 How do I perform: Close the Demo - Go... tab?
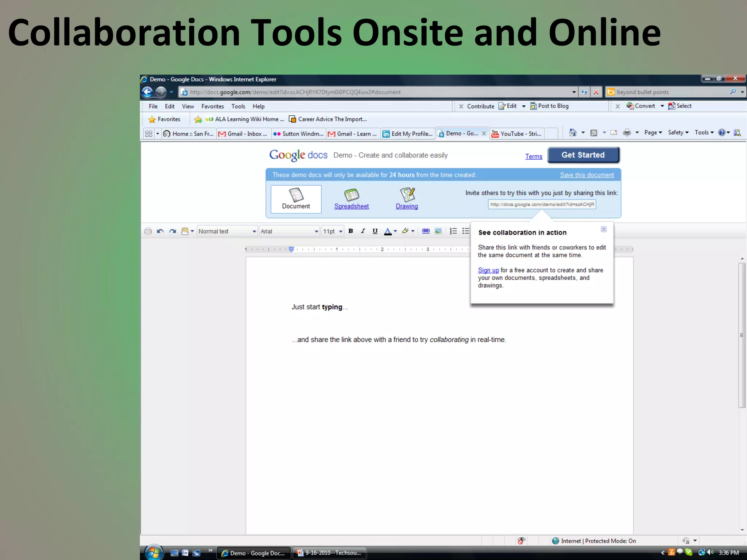pyautogui.click(x=484, y=133)
